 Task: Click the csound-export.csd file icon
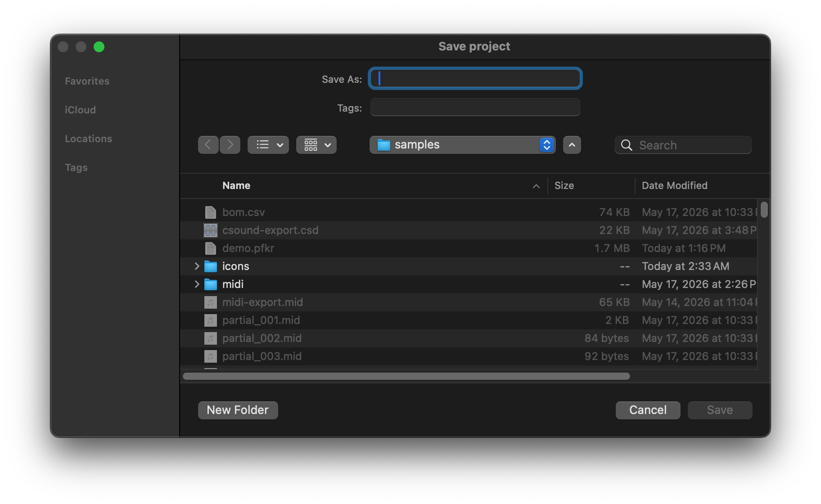pyautogui.click(x=211, y=230)
